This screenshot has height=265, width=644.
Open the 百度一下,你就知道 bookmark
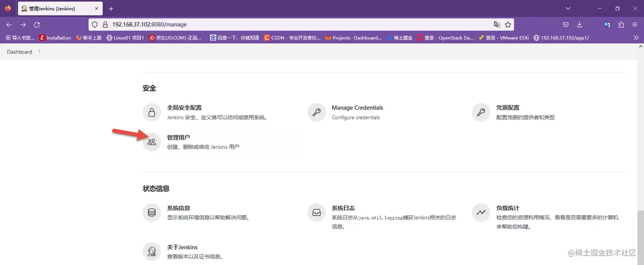click(235, 37)
